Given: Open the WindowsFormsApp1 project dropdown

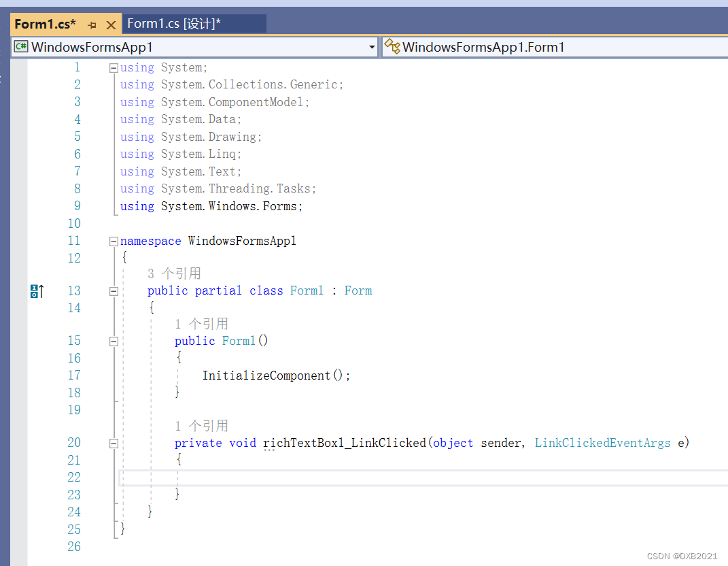Looking at the screenshot, I should click(x=371, y=47).
